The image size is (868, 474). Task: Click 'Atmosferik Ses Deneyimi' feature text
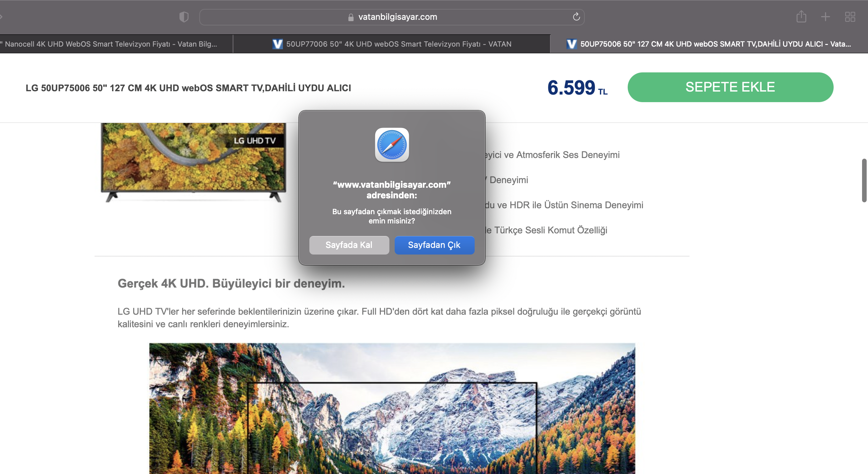pos(568,155)
